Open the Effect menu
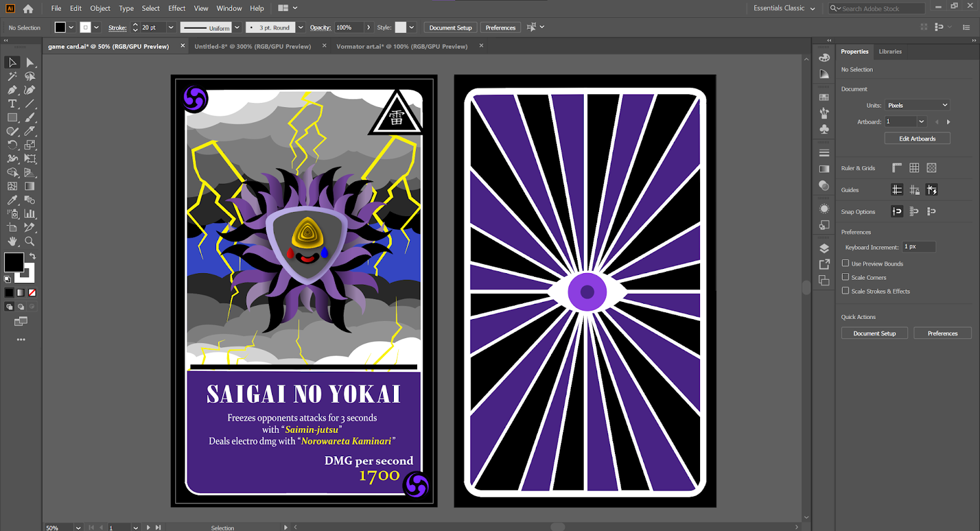The image size is (980, 531). [x=177, y=9]
